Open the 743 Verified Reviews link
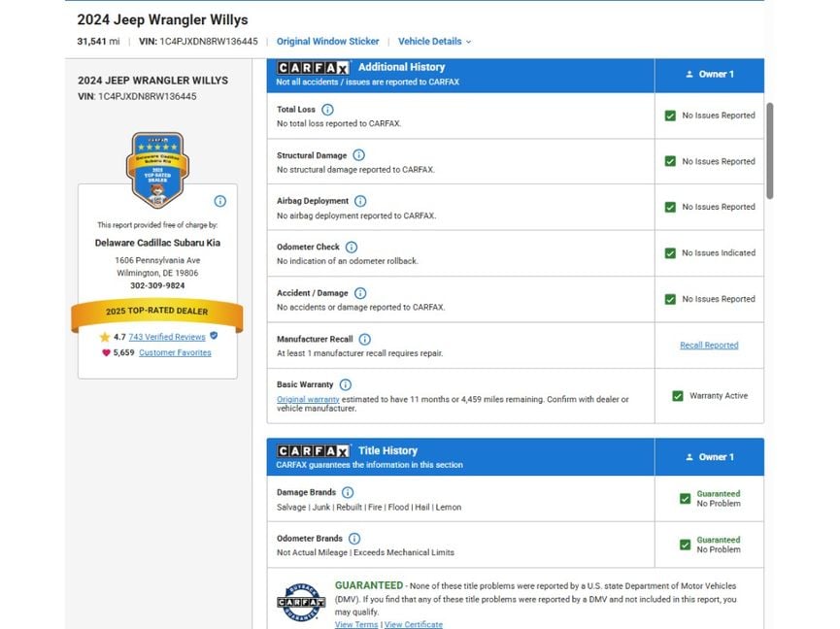 (x=167, y=337)
